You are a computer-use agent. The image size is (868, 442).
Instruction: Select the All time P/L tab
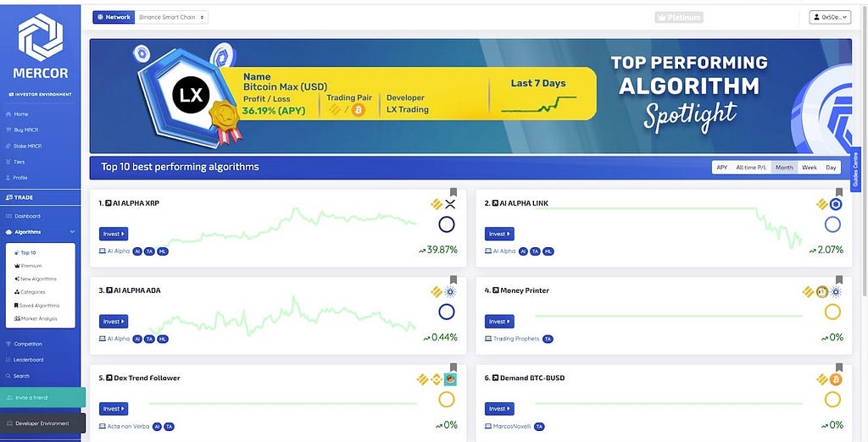click(751, 167)
